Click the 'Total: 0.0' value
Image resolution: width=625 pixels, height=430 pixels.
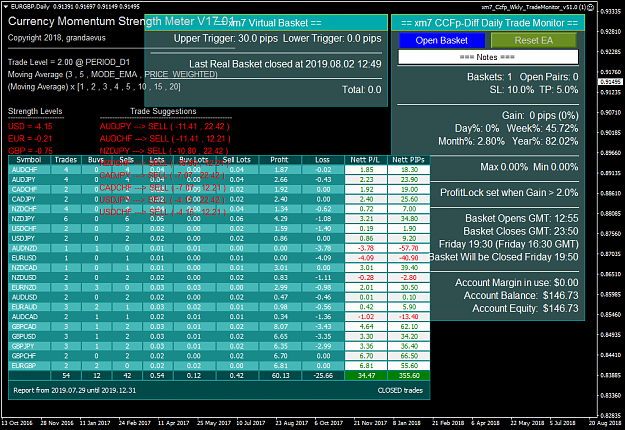(x=362, y=90)
